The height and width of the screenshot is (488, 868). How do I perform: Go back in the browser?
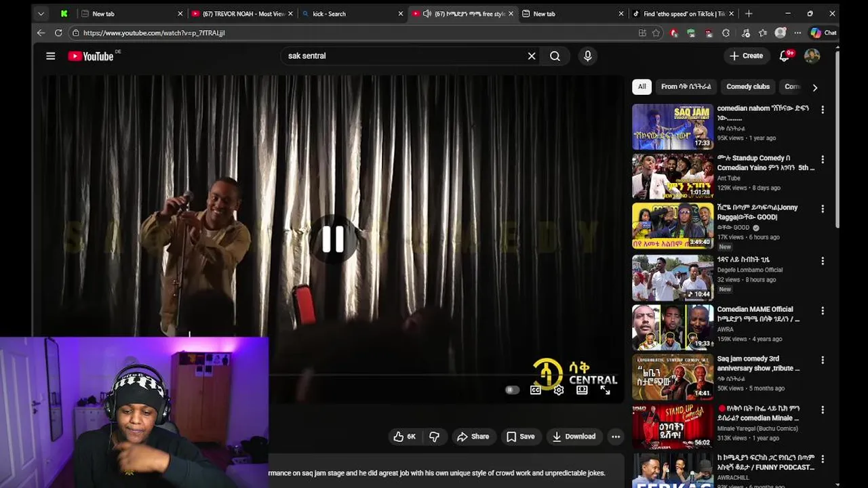pos(41,33)
